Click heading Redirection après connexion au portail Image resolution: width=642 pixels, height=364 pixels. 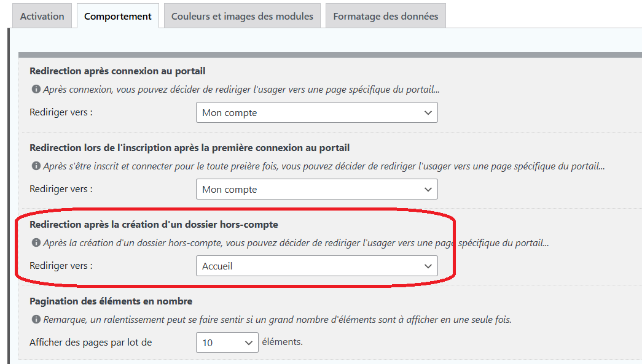pos(117,71)
